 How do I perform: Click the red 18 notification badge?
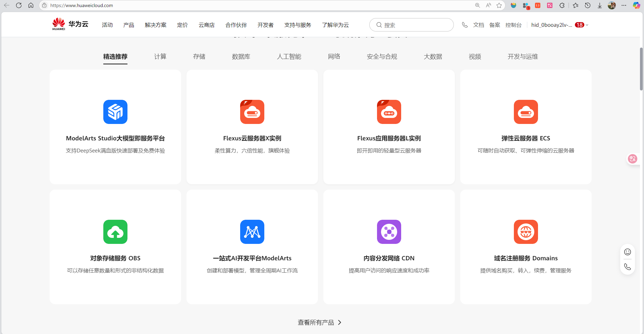tap(579, 25)
